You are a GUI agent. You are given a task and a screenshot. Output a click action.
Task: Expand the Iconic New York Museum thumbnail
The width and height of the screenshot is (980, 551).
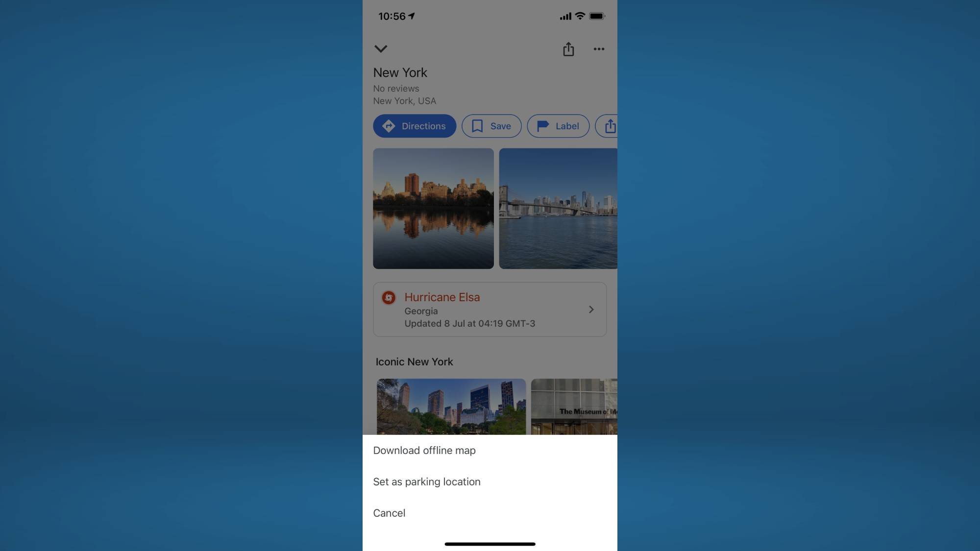coord(573,407)
